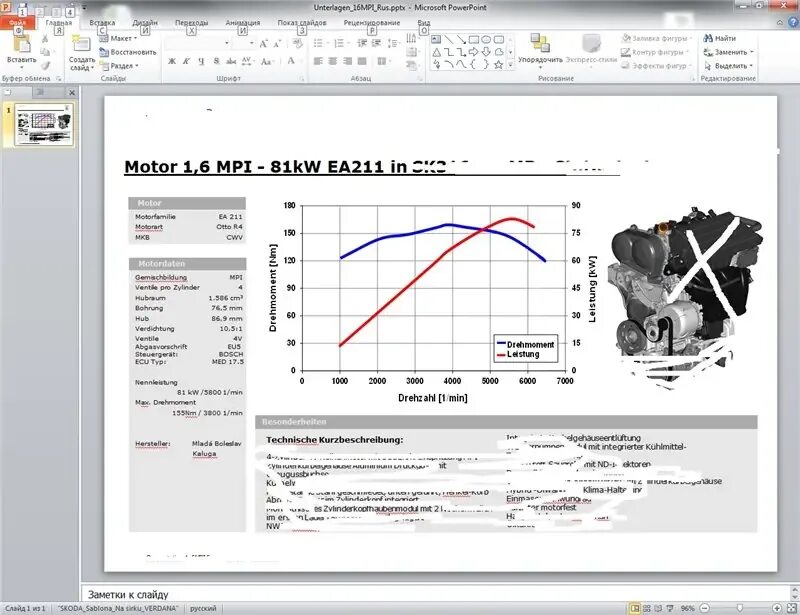Image resolution: width=800 pixels, height=615 pixels.
Task: Switch to Normal view in status bar
Action: pyautogui.click(x=635, y=608)
